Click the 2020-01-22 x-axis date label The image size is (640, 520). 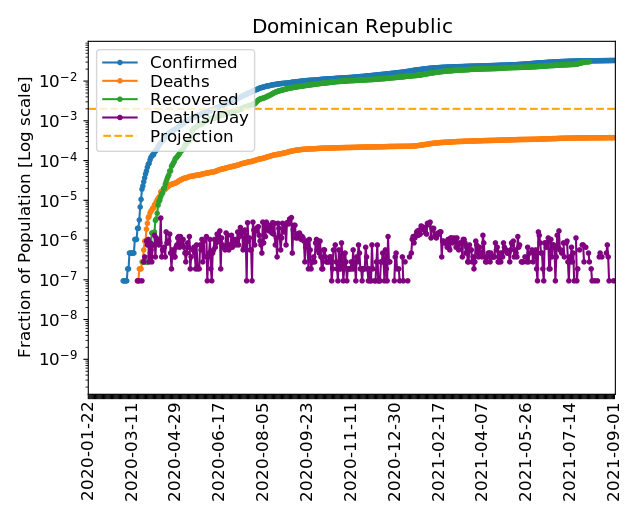point(88,451)
